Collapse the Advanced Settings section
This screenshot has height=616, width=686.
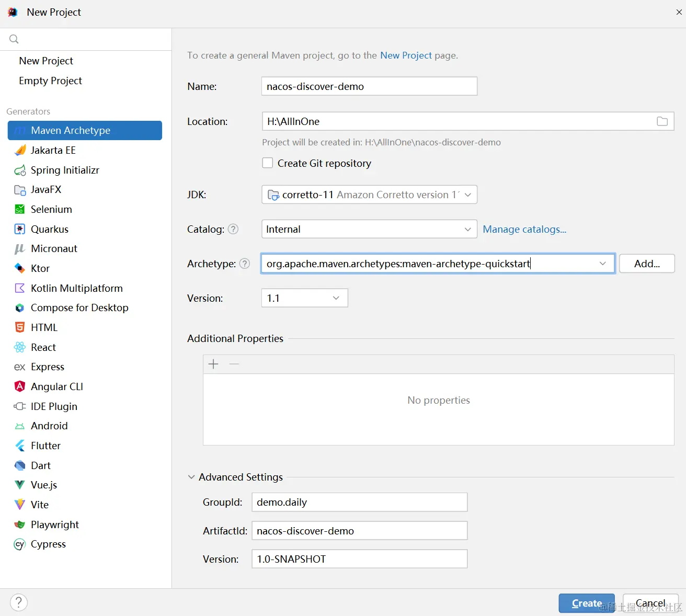click(x=191, y=477)
